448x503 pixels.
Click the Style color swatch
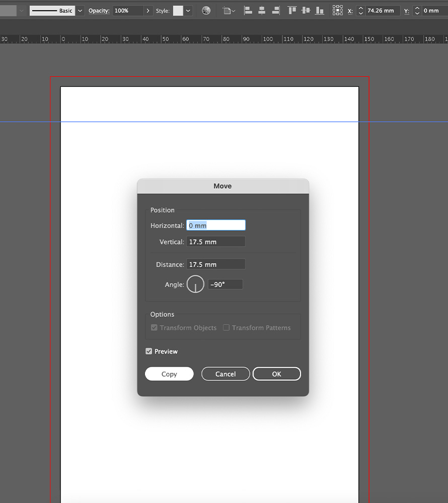[178, 11]
